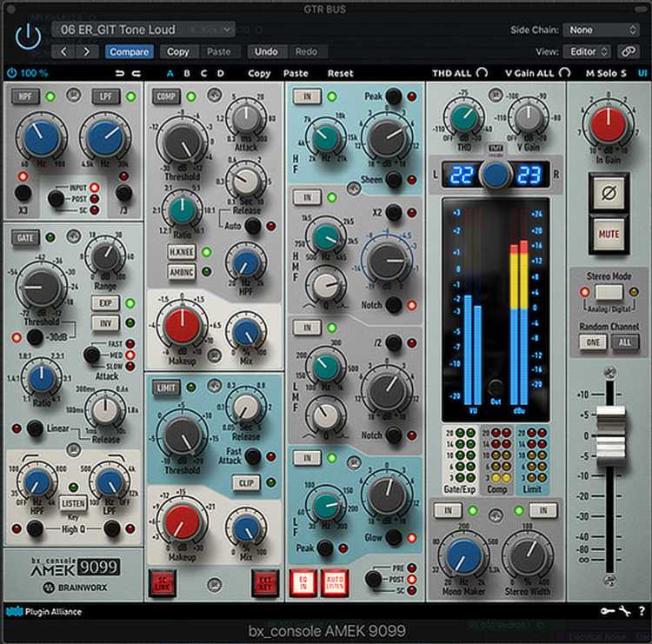The image size is (652, 644).
Task: Toggle the 100 % power icon
Action: tap(12, 73)
